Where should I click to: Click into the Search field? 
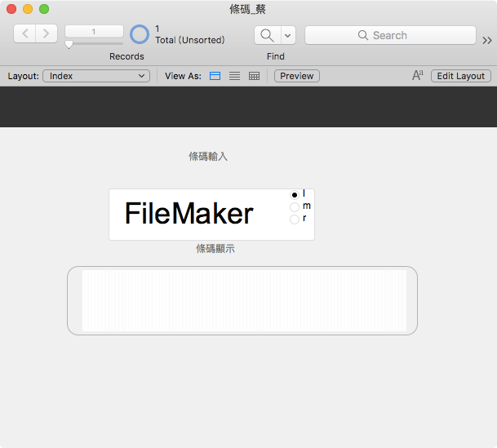pyautogui.click(x=390, y=35)
